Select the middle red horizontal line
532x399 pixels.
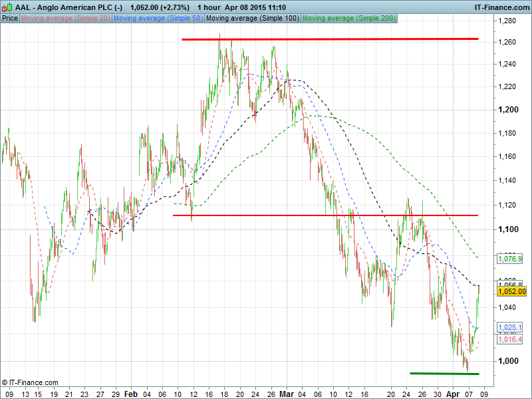325,215
